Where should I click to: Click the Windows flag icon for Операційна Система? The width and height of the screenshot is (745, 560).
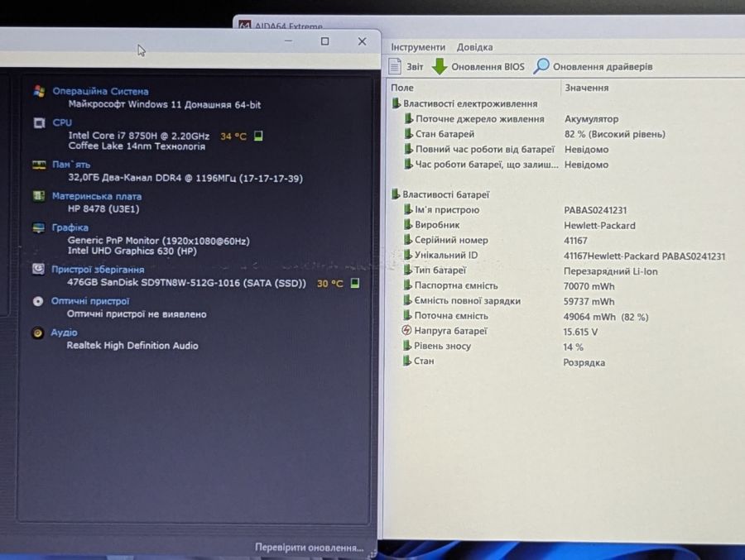[39, 91]
